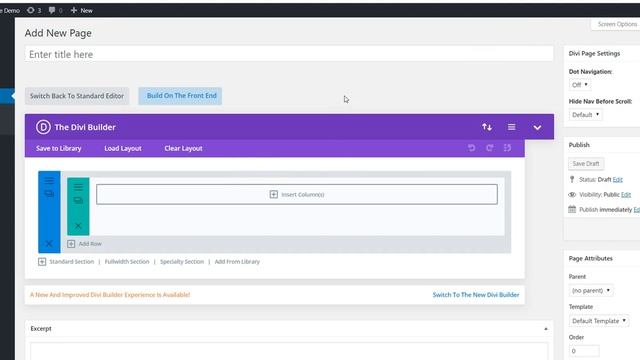Screen dimensions: 640x360
Task: Click Save to Library
Action: (58, 148)
